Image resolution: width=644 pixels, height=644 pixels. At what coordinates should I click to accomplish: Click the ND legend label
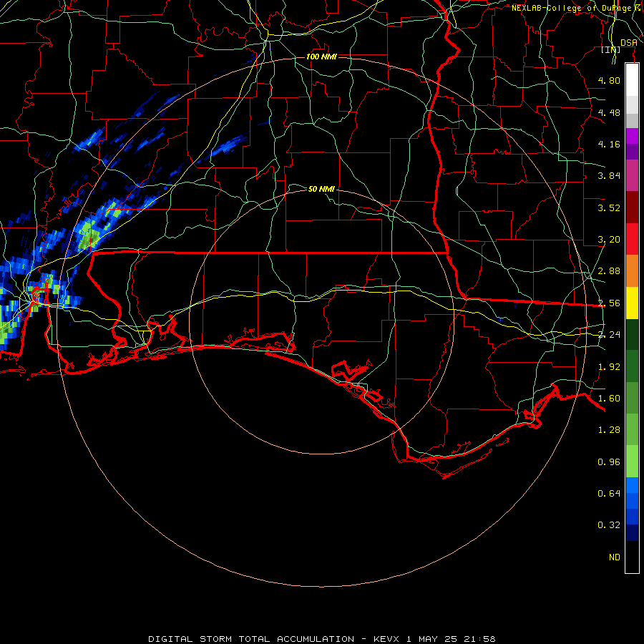coord(615,557)
